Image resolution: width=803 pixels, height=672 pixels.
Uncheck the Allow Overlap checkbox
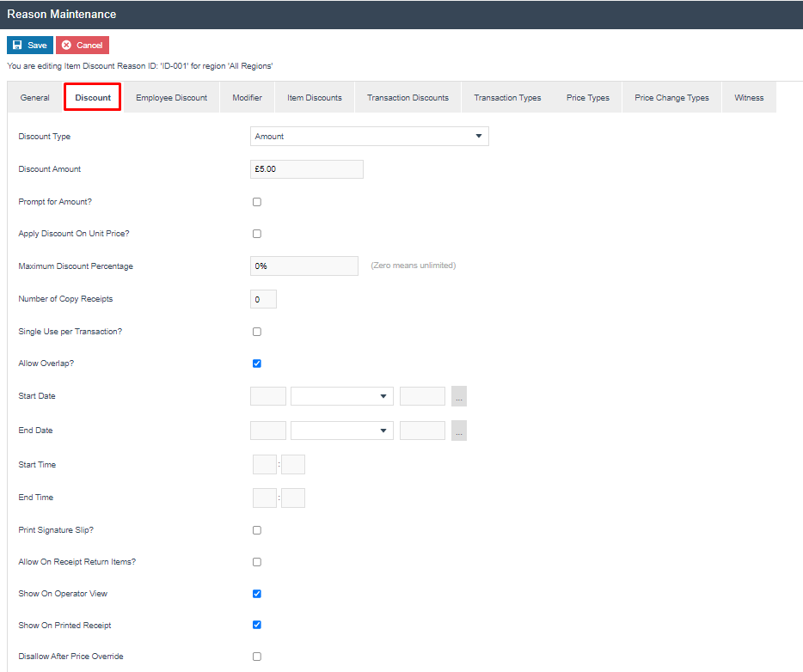[x=257, y=363]
